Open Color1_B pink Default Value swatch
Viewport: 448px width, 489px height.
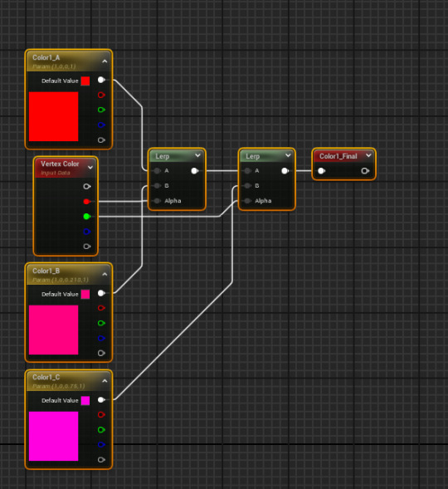(x=85, y=294)
